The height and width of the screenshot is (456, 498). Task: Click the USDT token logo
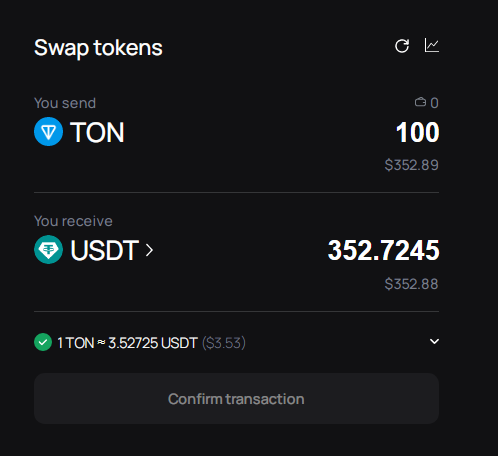[x=48, y=250]
